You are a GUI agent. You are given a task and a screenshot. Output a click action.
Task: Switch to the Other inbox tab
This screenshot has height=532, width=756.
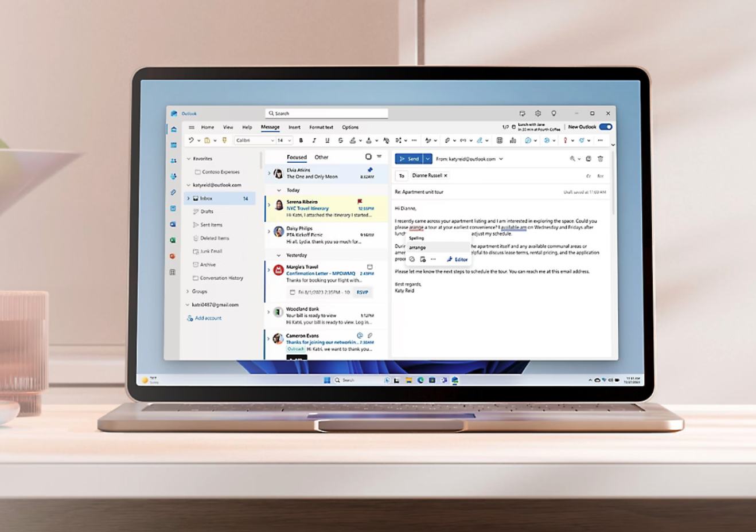[321, 157]
